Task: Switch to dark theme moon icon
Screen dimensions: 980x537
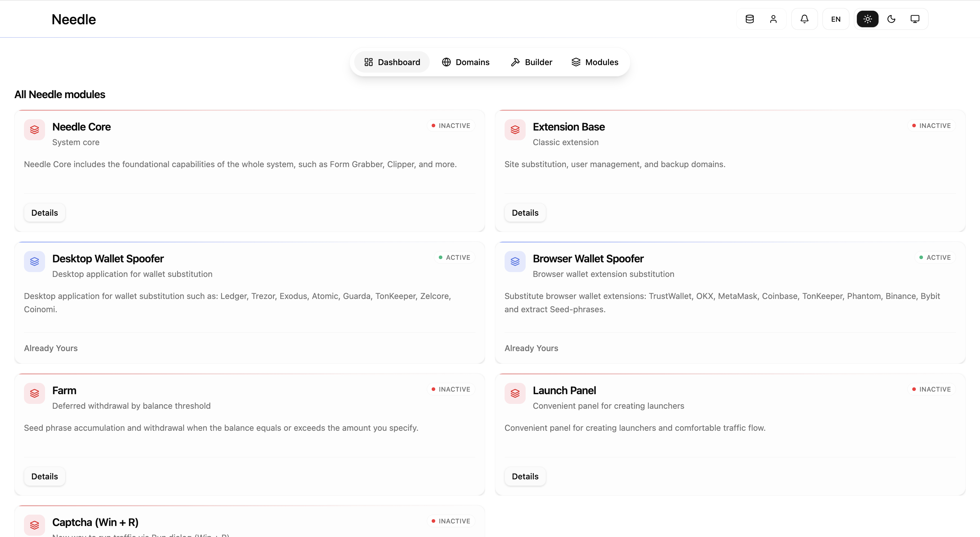Action: (x=891, y=19)
